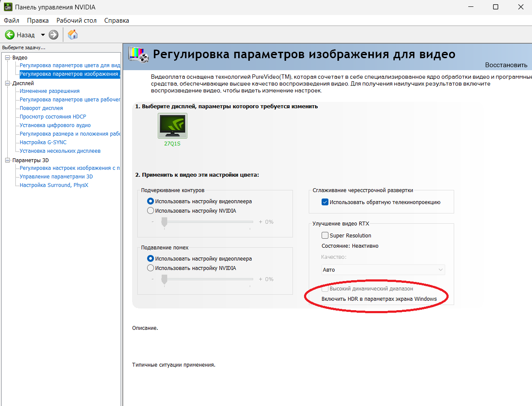Viewport: 532px width, 406px height.
Task: Collapse the Параметры 3D tree node
Action: [7, 160]
